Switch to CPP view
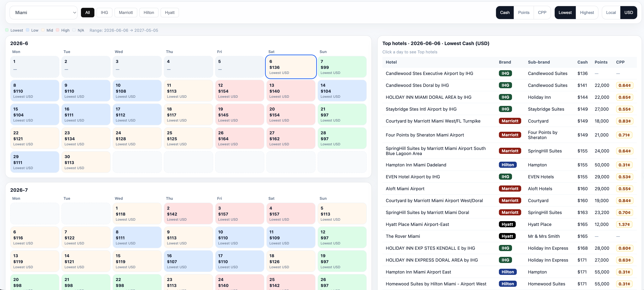Image resolution: width=644 pixels, height=290 pixels. 542,12
